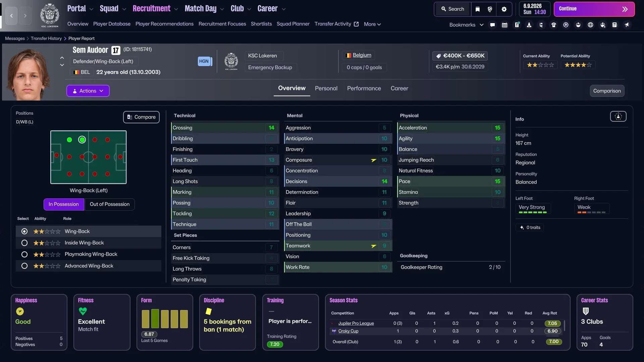Switch to Out of Possession view
The width and height of the screenshot is (644, 362).
[x=109, y=204]
